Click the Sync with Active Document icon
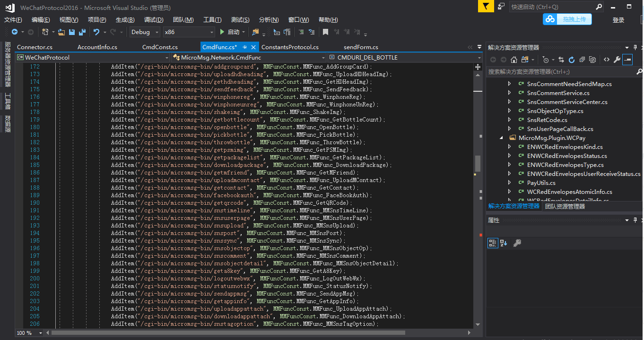Image resolution: width=644 pixels, height=340 pixels. [x=561, y=60]
